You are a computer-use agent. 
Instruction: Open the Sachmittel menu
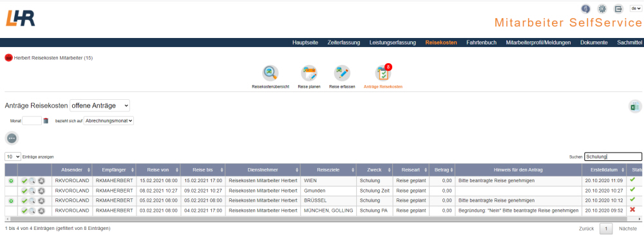629,43
